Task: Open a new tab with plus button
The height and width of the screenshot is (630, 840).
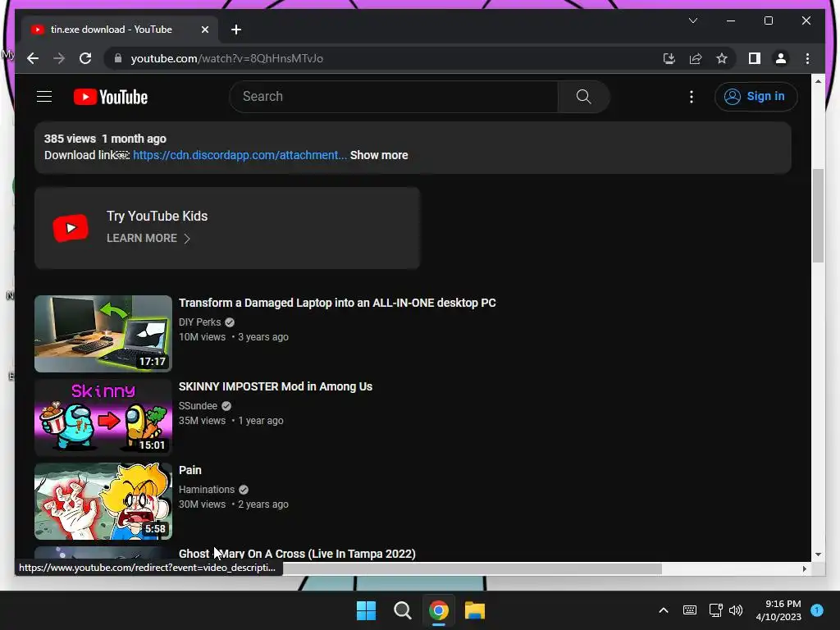Action: (236, 30)
